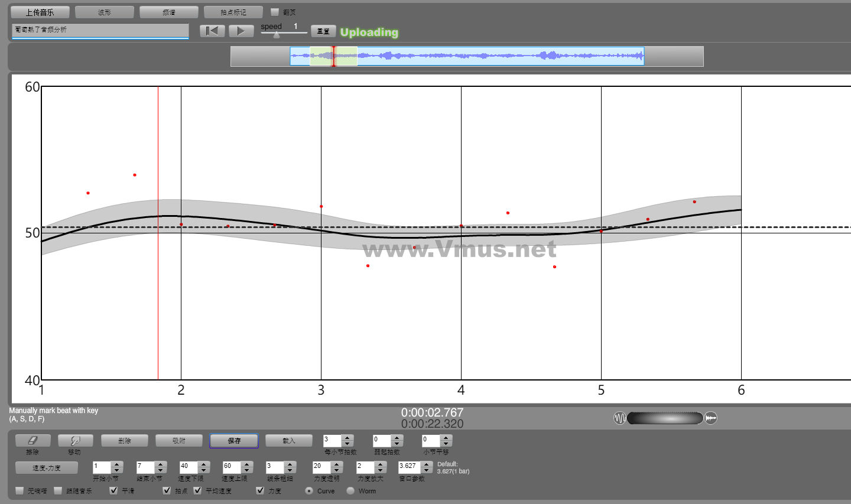Increase 每小节拍数 with the up arrow
The width and height of the screenshot is (851, 504).
click(x=347, y=438)
